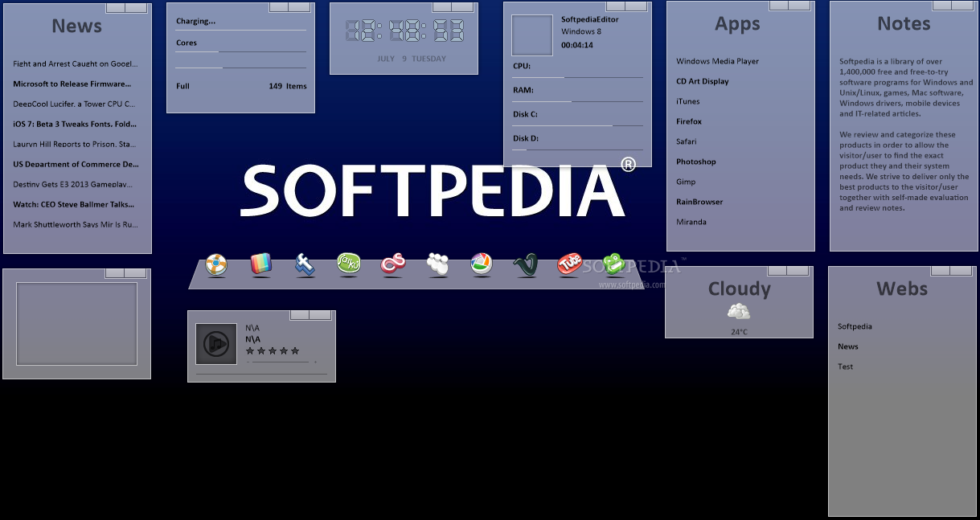The width and height of the screenshot is (980, 520).
Task: Open the Test link in Webs widget
Action: pos(846,366)
